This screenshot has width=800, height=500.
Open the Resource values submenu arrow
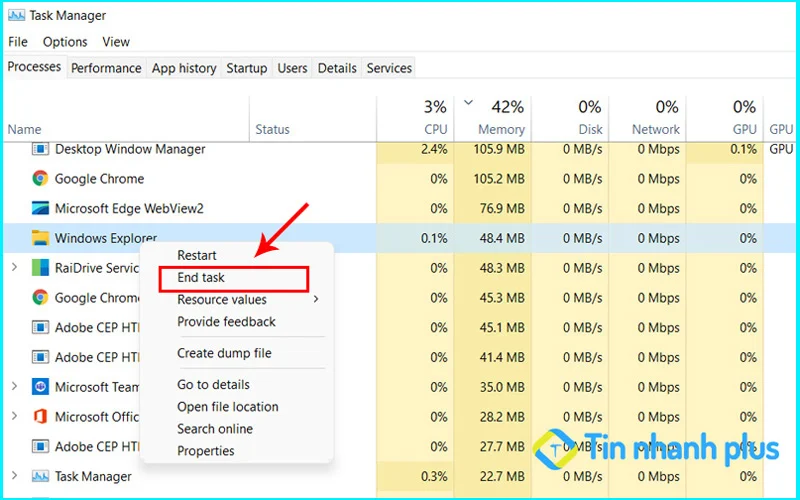316,299
